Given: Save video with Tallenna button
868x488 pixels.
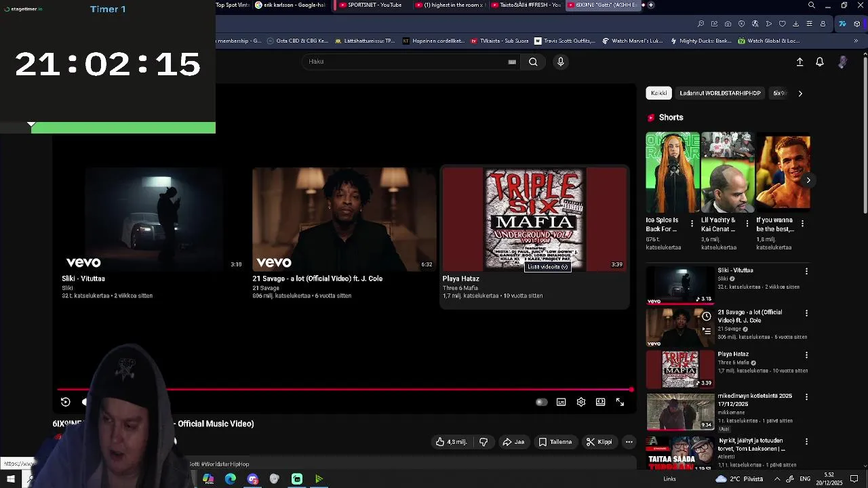Looking at the screenshot, I should click(x=555, y=442).
